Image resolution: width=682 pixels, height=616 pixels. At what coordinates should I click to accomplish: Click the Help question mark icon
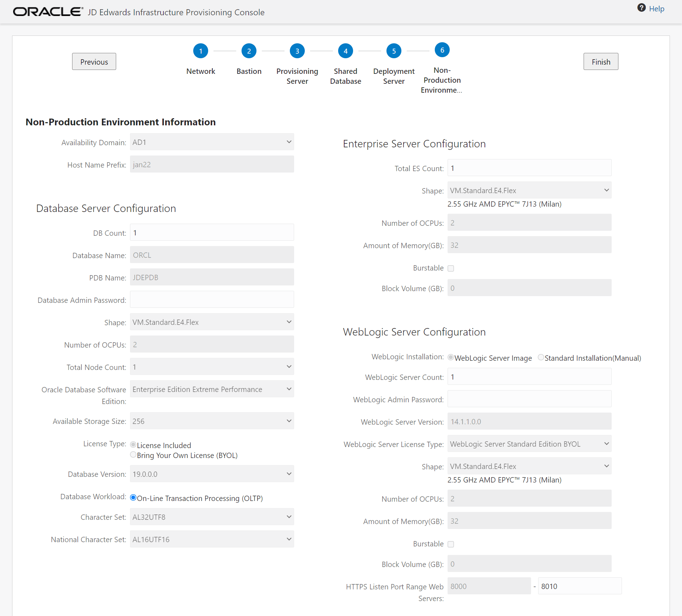pos(641,8)
